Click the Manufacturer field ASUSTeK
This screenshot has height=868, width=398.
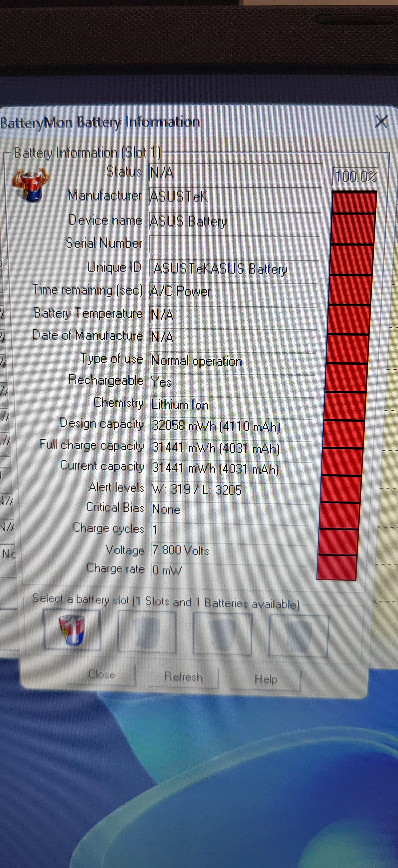click(x=235, y=197)
